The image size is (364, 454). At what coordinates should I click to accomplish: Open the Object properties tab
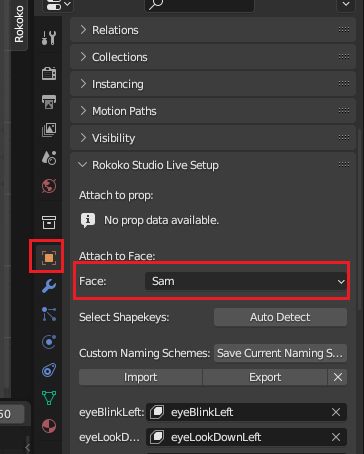pos(49,258)
